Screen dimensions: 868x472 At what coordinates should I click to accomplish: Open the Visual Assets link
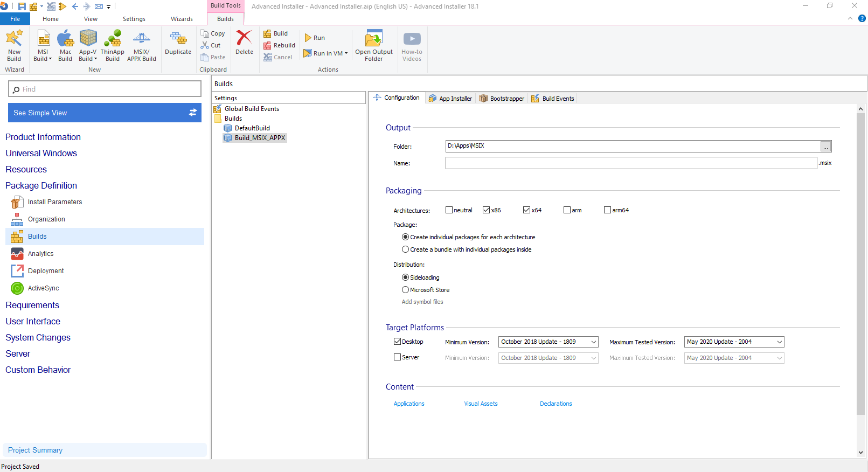pos(481,404)
